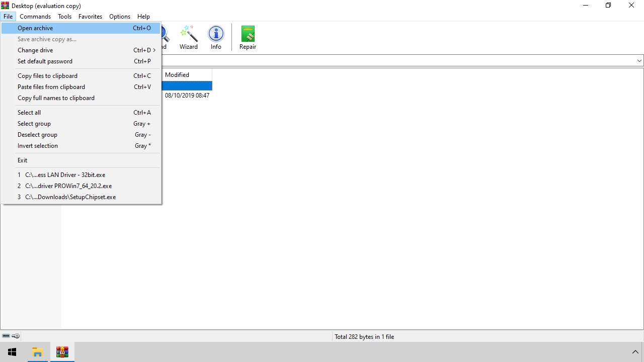Select WinRAR in the taskbar
Viewport: 644px width, 362px height.
tap(62, 352)
